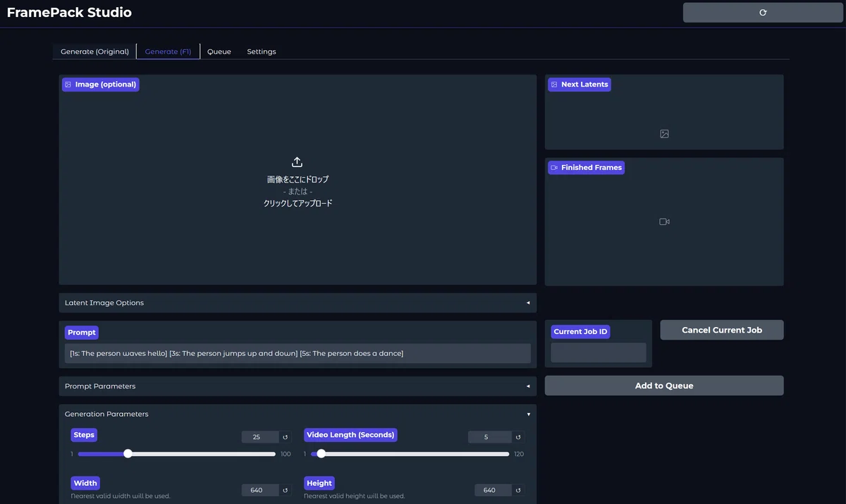
Task: Click into the Prompt text field
Action: coord(298,353)
